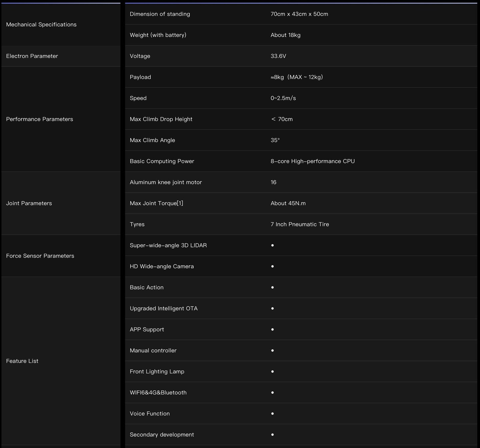Click the Performance Parameters category label
Viewport: 480px width, 448px height.
click(39, 119)
